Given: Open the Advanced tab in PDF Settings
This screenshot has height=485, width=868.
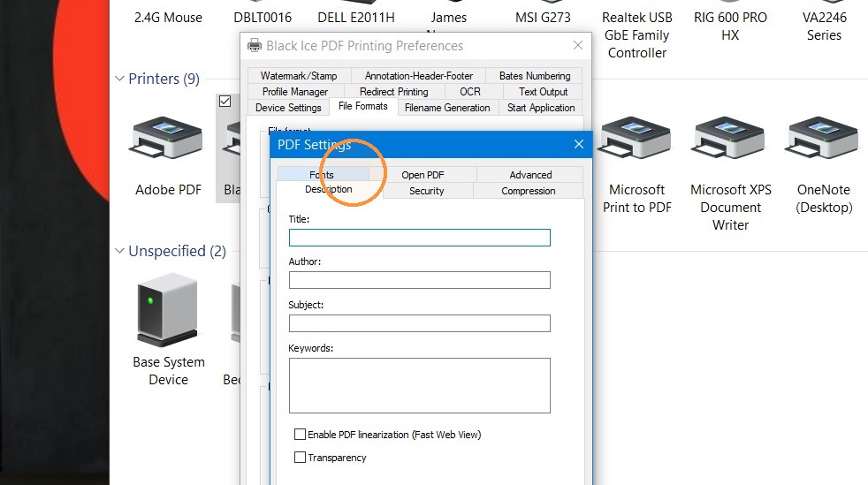Looking at the screenshot, I should [x=530, y=175].
